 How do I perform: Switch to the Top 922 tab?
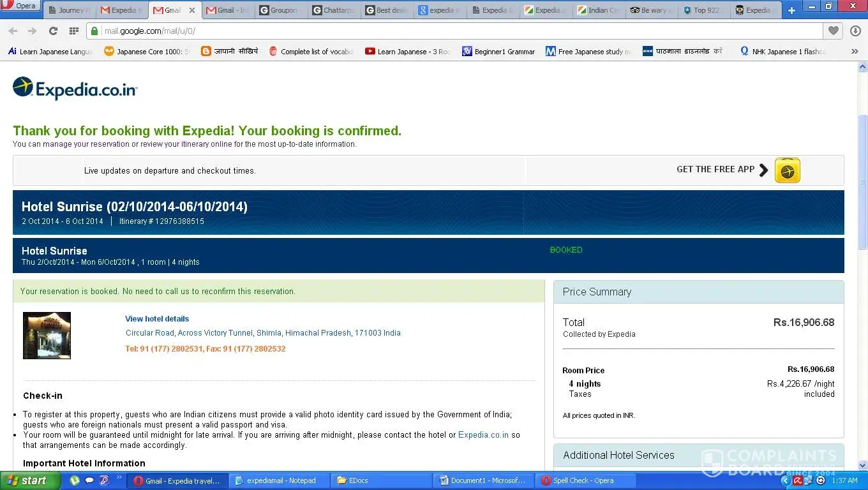(x=705, y=10)
